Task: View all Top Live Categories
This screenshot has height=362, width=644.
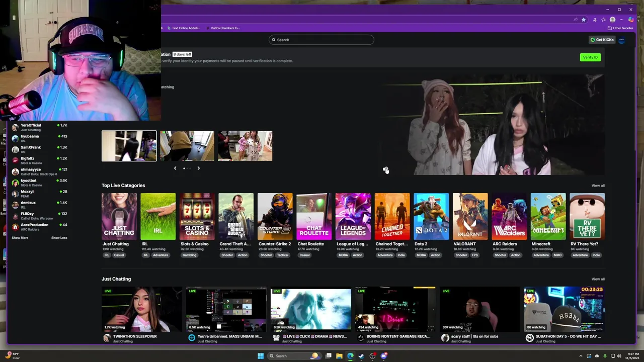Action: click(598, 186)
